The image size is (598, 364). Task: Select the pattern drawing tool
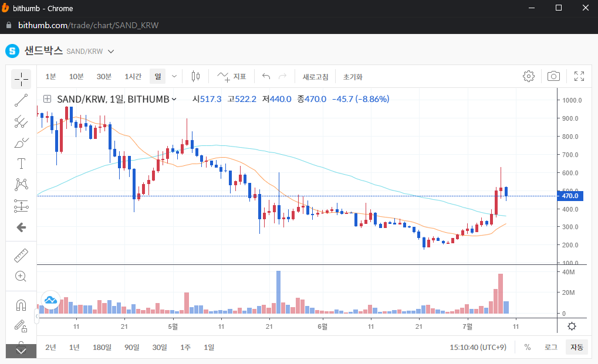click(21, 185)
